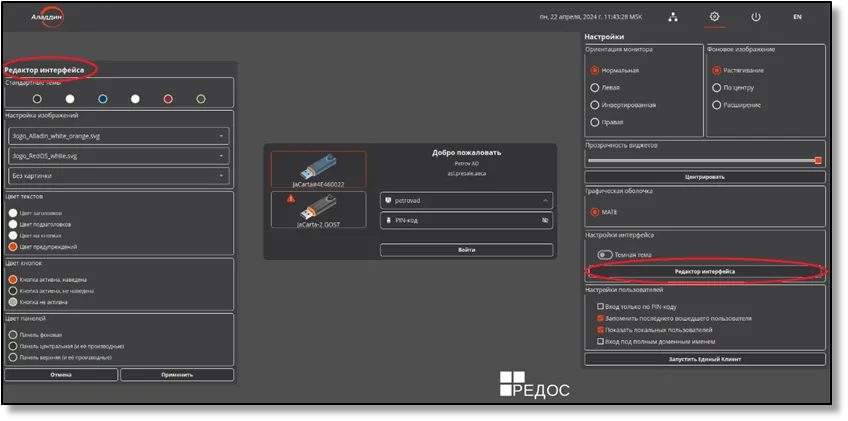Expand the petrovad user list chevron

coord(545,201)
